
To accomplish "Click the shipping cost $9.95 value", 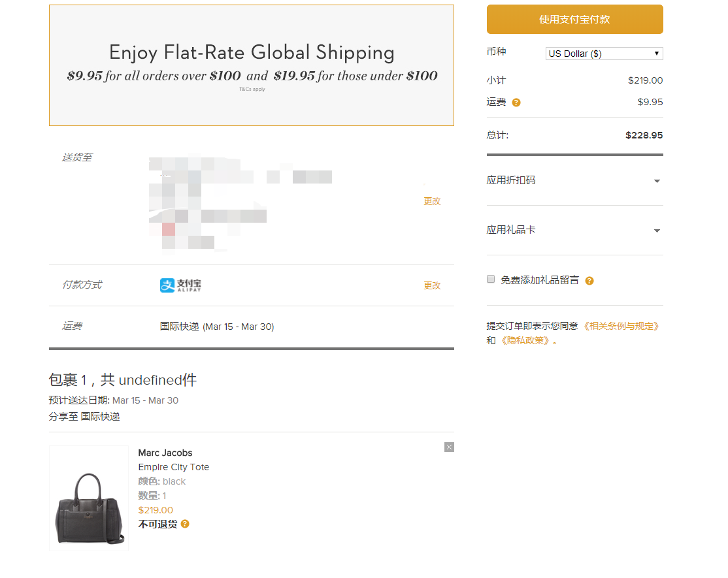I will (650, 102).
